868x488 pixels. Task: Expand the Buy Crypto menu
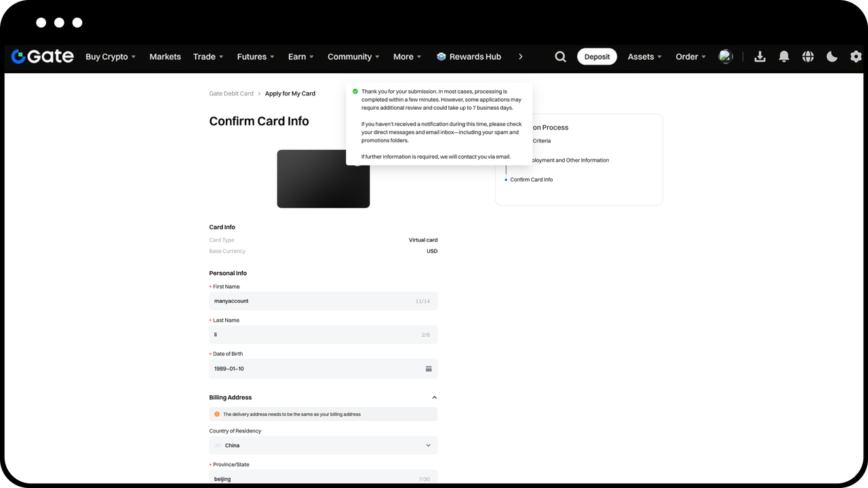tap(111, 57)
